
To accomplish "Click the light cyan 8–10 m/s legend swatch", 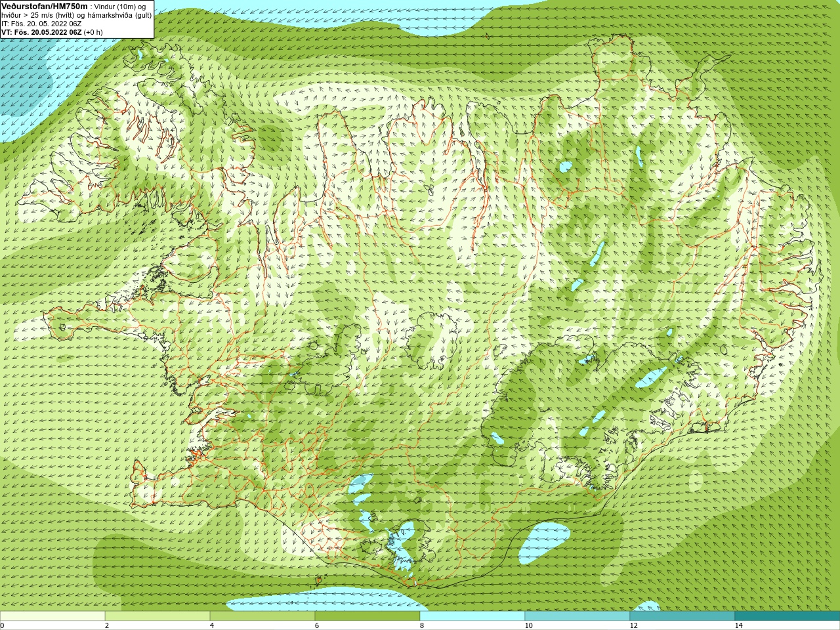I will coord(472,616).
